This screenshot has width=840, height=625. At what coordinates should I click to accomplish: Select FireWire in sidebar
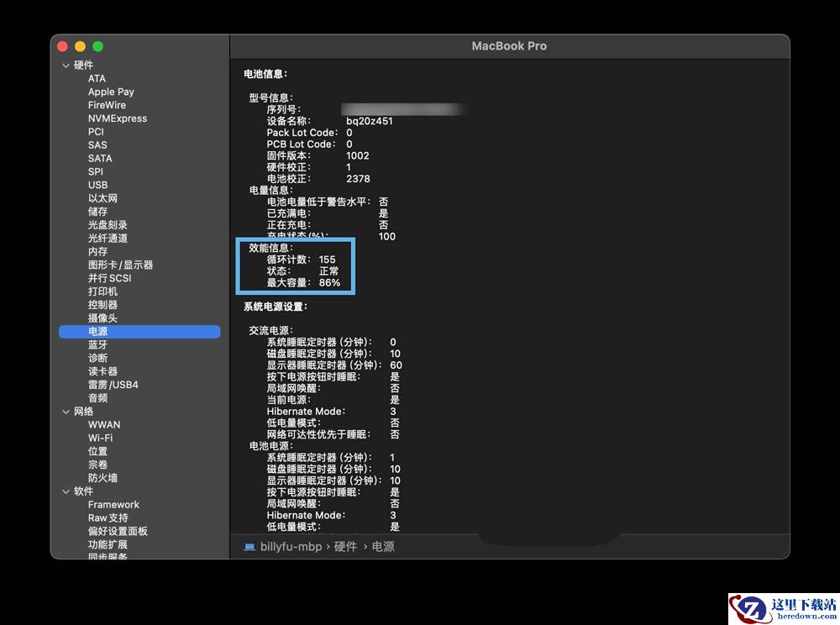[x=107, y=106]
